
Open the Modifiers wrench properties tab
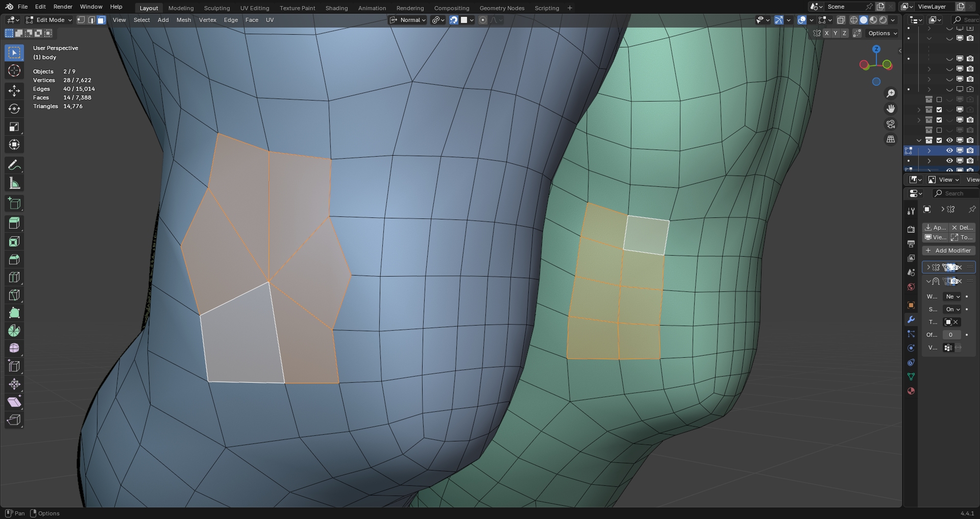point(911,319)
